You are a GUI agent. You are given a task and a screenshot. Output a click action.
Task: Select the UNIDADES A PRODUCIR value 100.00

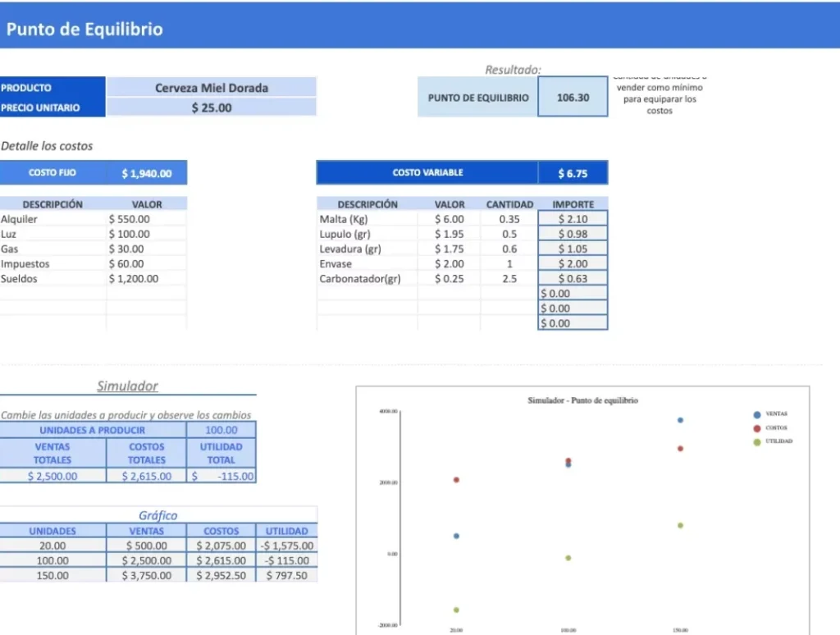pos(221,430)
